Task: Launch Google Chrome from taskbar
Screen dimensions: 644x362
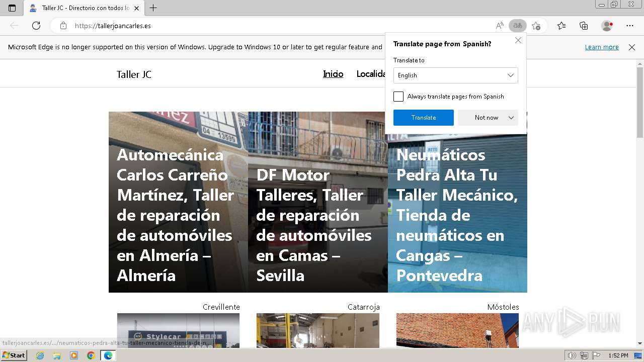Action: click(x=91, y=355)
